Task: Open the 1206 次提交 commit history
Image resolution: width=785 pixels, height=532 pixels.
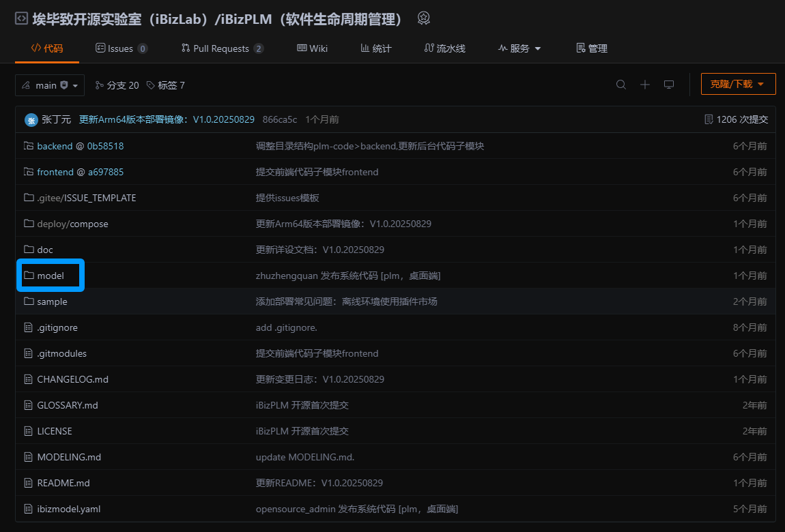Action: pyautogui.click(x=736, y=119)
